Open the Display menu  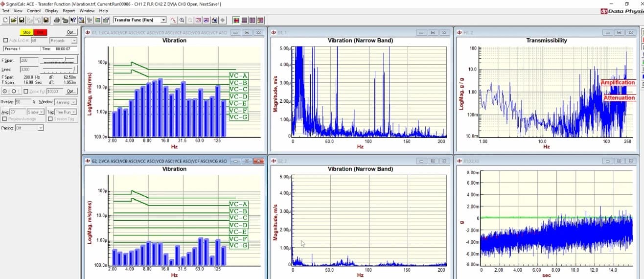51,11
